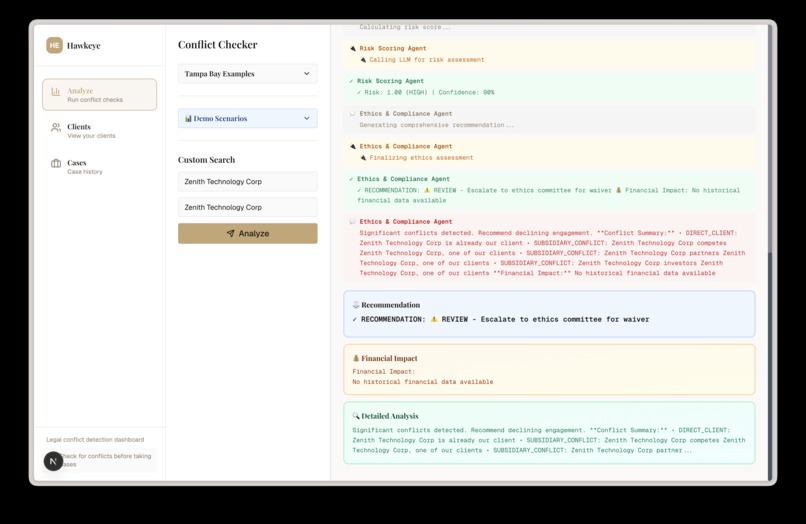The image size is (806, 524).
Task: Click the Financial Impact card heading
Action: (x=389, y=358)
